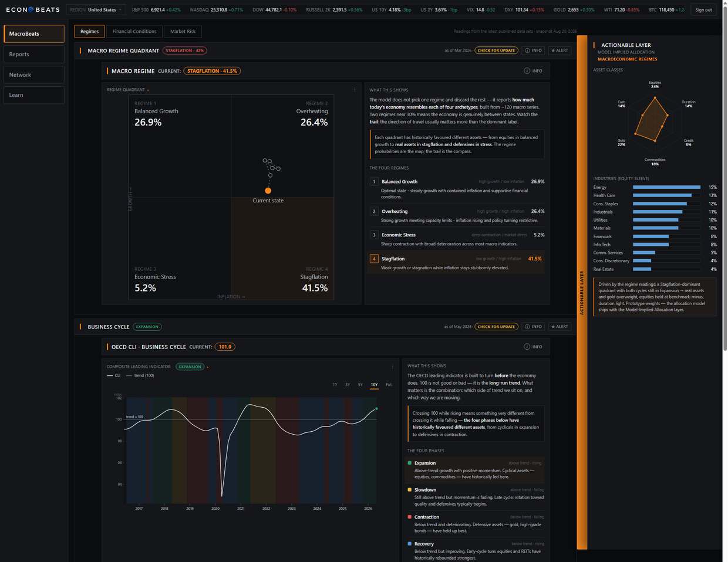This screenshot has width=728, height=562.
Task: Set chart range to 3Y
Action: pos(348,385)
